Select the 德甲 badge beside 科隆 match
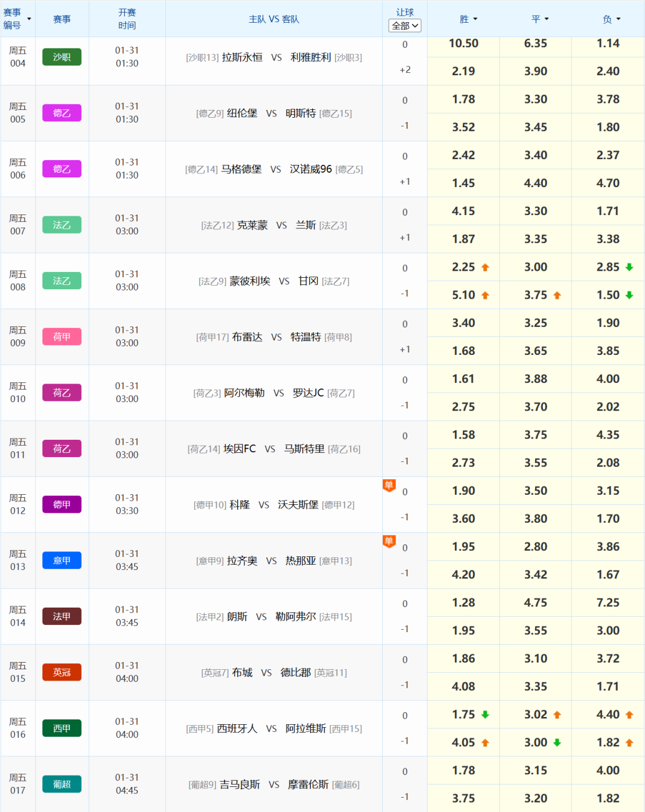Screen dimensions: 645x812 [62, 504]
